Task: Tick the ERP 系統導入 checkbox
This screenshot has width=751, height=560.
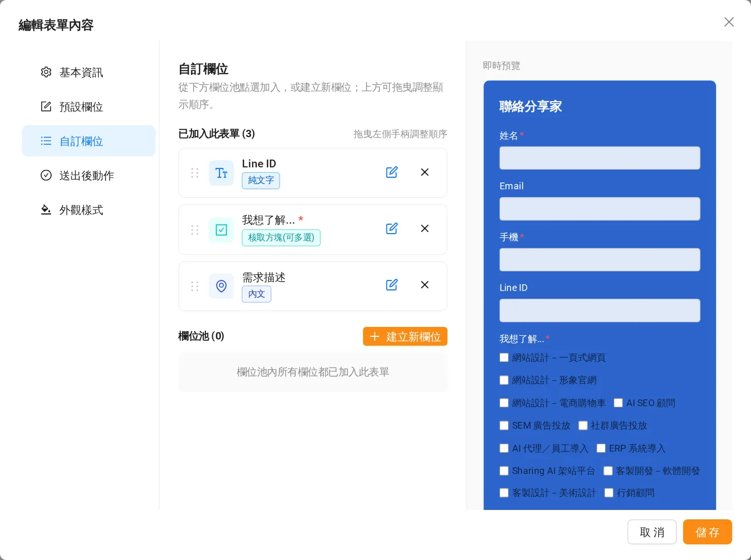Action: pos(601,448)
